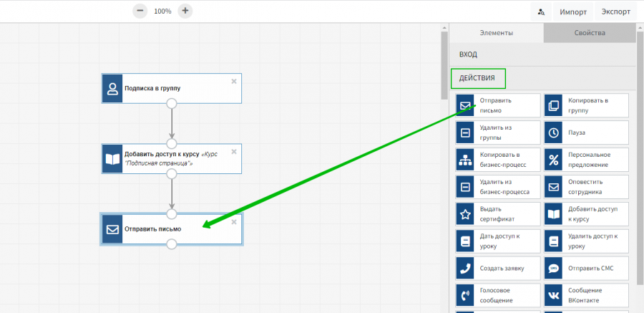Choose the Issue certificate star icon
The image size is (644, 313).
[x=465, y=213]
